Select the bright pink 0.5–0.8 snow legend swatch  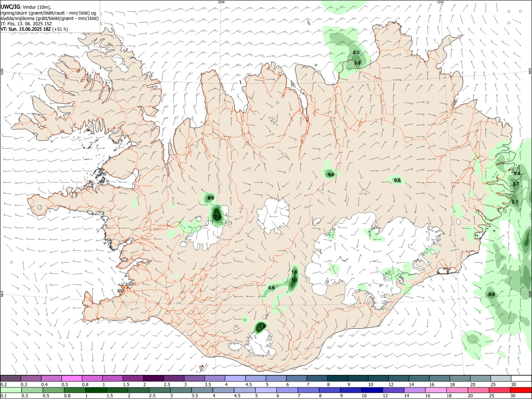(71, 378)
